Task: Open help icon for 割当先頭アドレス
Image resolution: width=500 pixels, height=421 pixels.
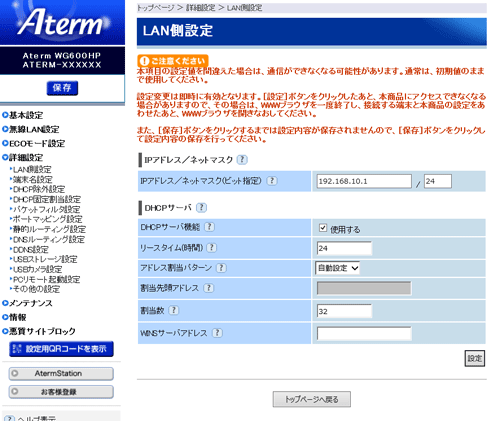Action: point(208,288)
